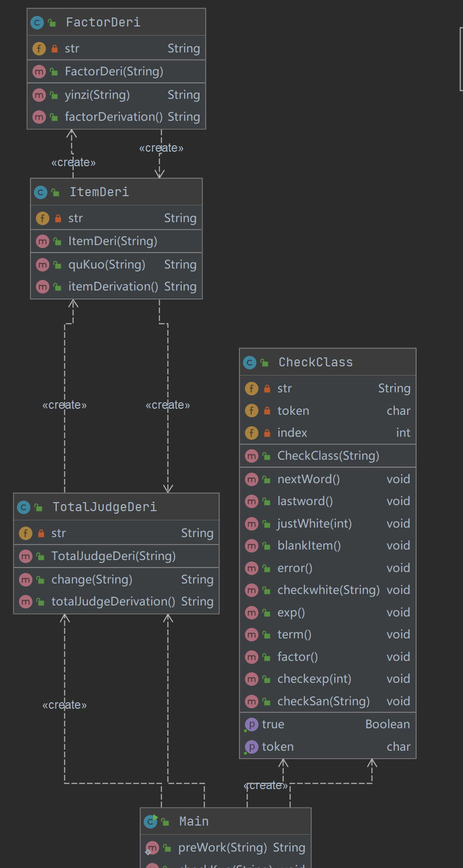Click the class icon beside FactorDeri

pos(37,22)
